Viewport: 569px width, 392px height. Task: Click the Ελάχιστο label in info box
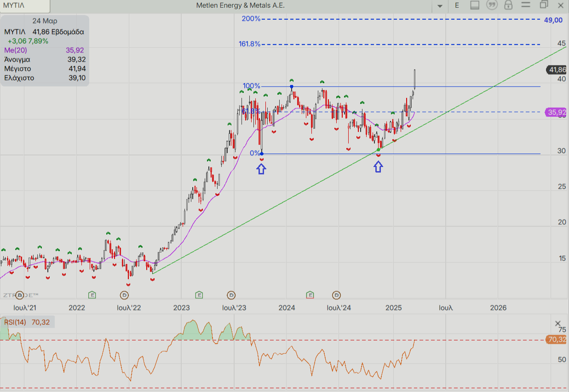19,78
